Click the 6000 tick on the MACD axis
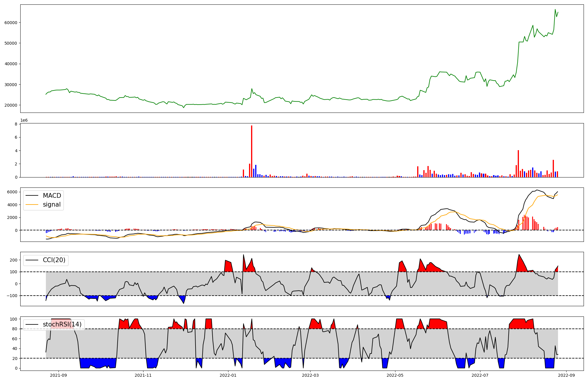This screenshot has width=588, height=382. (12, 192)
